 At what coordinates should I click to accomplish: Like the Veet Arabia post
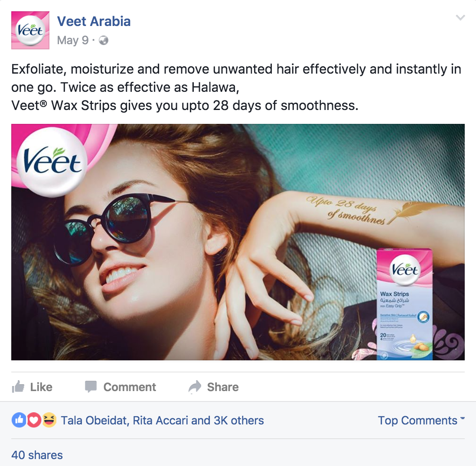[32, 387]
